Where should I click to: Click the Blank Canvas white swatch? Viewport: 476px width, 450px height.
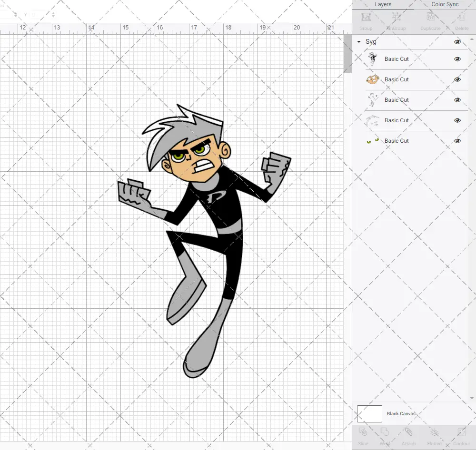(x=369, y=413)
